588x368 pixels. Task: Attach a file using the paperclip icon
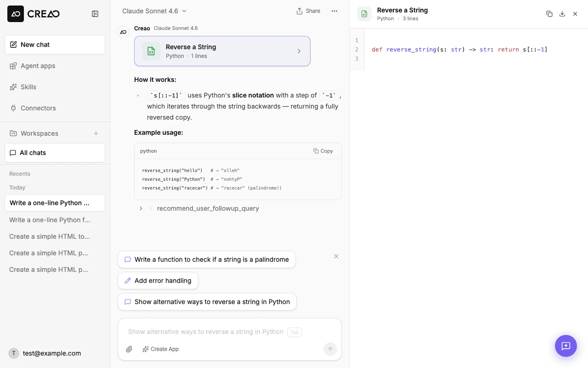coord(129,349)
